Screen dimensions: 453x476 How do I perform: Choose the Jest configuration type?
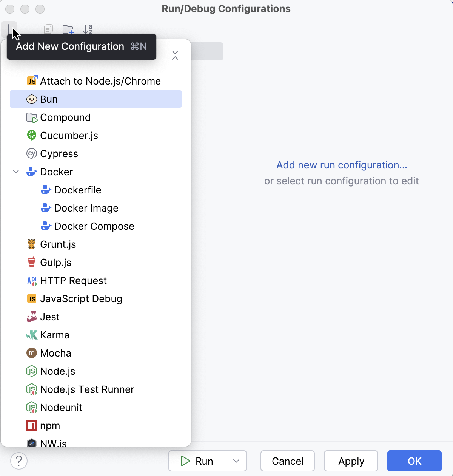click(x=49, y=317)
